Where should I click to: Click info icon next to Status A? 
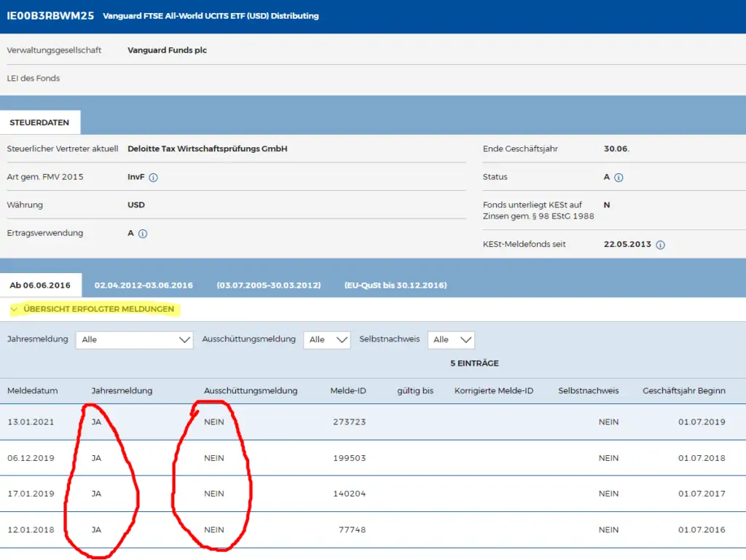click(619, 177)
